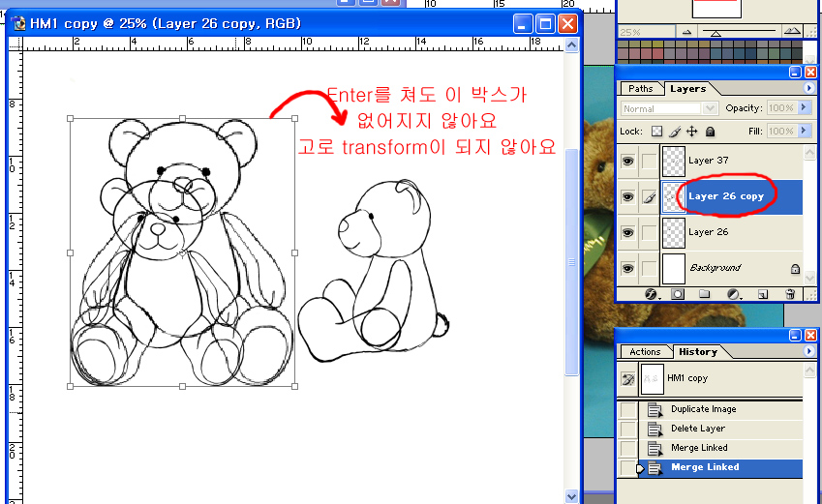Create a new layer set folder
822x504 pixels.
click(x=705, y=293)
